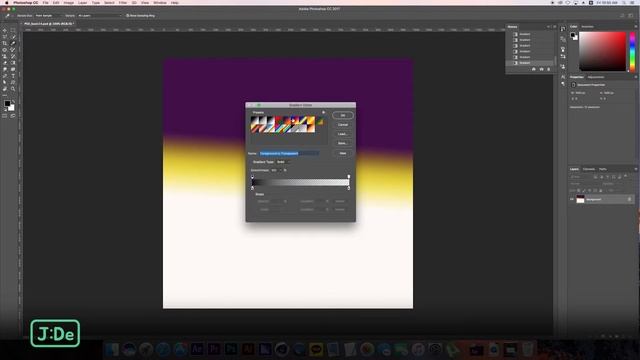Toggle lock all in Layers panel
640x360 pixels.
600,191
